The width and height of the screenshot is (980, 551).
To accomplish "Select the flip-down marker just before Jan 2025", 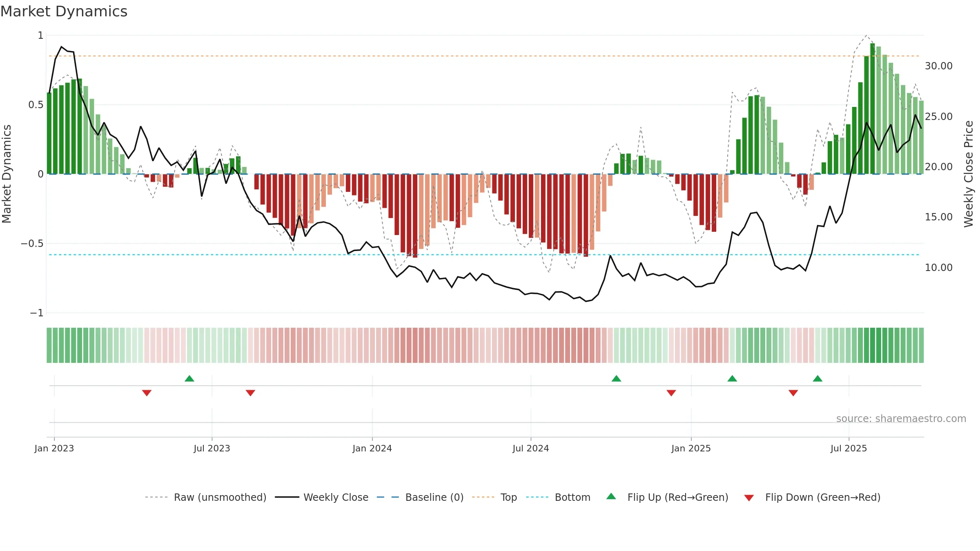I will (x=671, y=393).
